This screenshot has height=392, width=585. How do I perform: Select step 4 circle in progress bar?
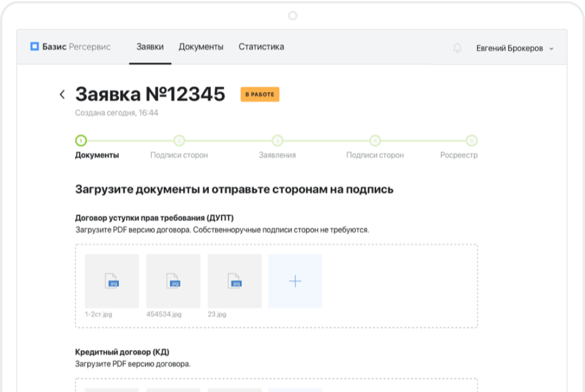point(375,141)
